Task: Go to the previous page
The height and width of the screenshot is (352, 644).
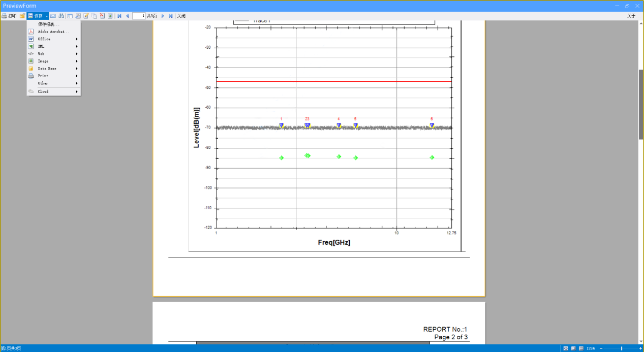Action: 127,16
